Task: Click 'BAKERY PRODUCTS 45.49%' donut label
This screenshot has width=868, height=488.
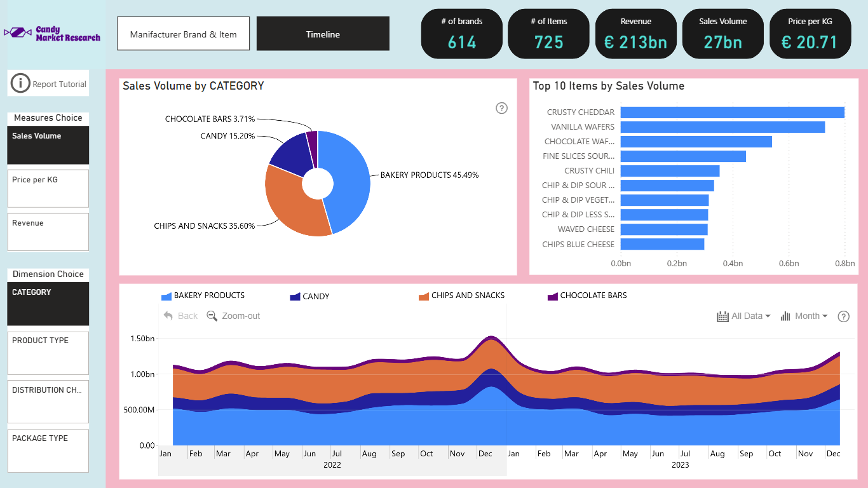Action: (x=430, y=175)
